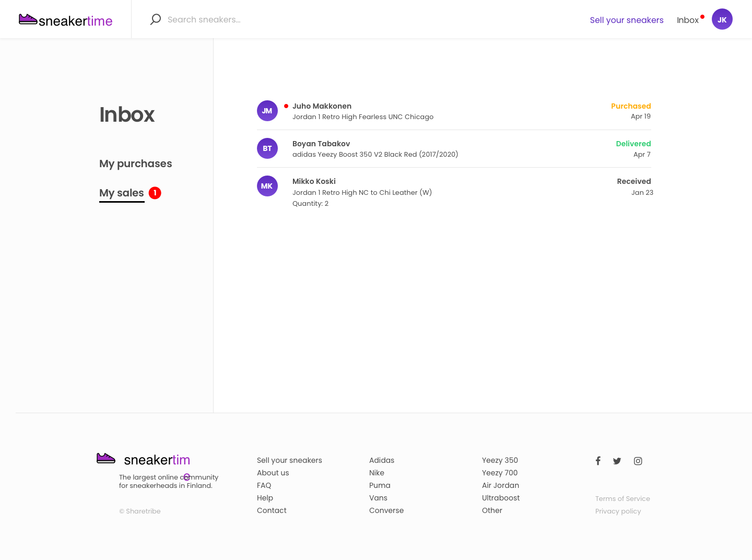Click Mikko Koski's MK avatar

[267, 186]
